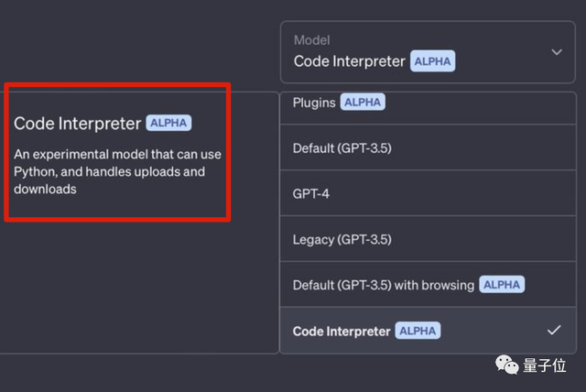Open the Model dropdown showing Code Interpreter
Viewport: 586px width, 392px height.
tap(430, 52)
